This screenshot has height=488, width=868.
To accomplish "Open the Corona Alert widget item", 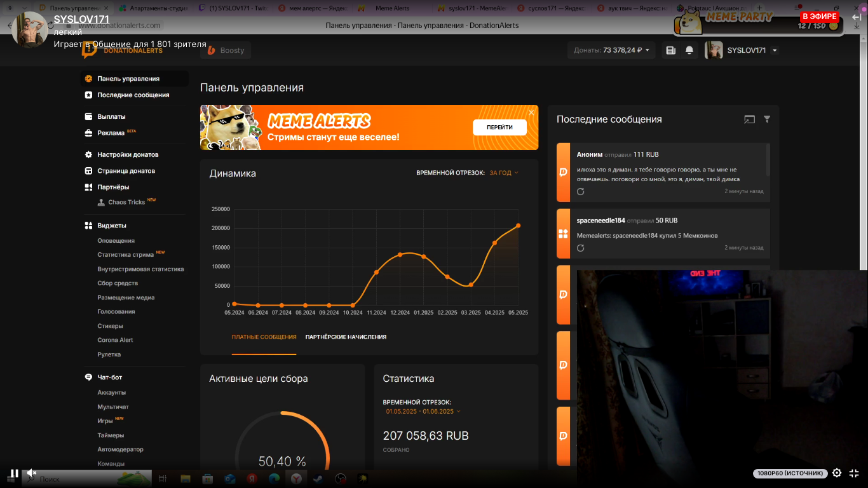I will [x=115, y=340].
